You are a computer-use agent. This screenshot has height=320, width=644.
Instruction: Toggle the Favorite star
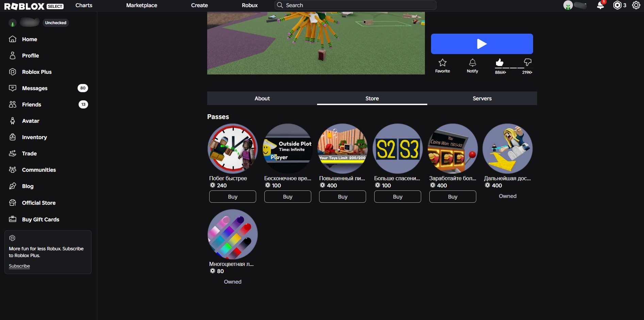(x=443, y=63)
